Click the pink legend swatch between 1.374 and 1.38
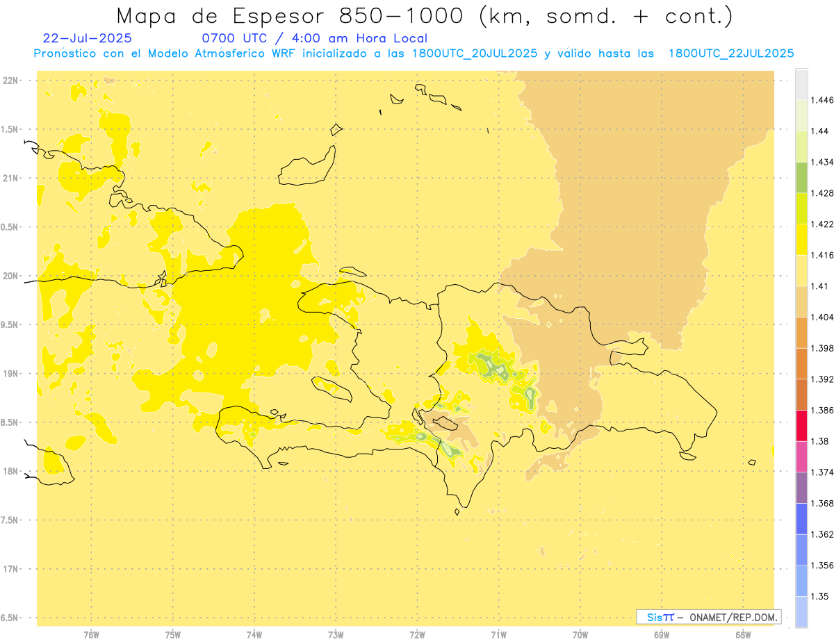Image resolution: width=834 pixels, height=644 pixels. coord(801,456)
